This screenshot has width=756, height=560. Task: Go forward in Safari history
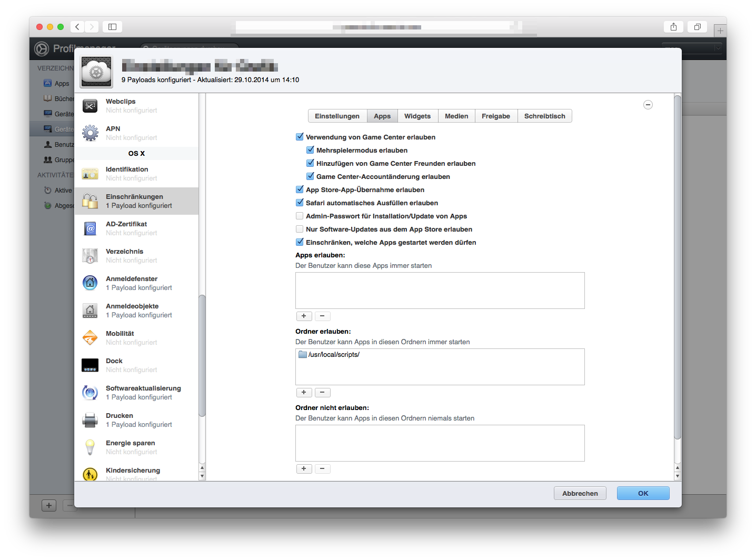92,26
